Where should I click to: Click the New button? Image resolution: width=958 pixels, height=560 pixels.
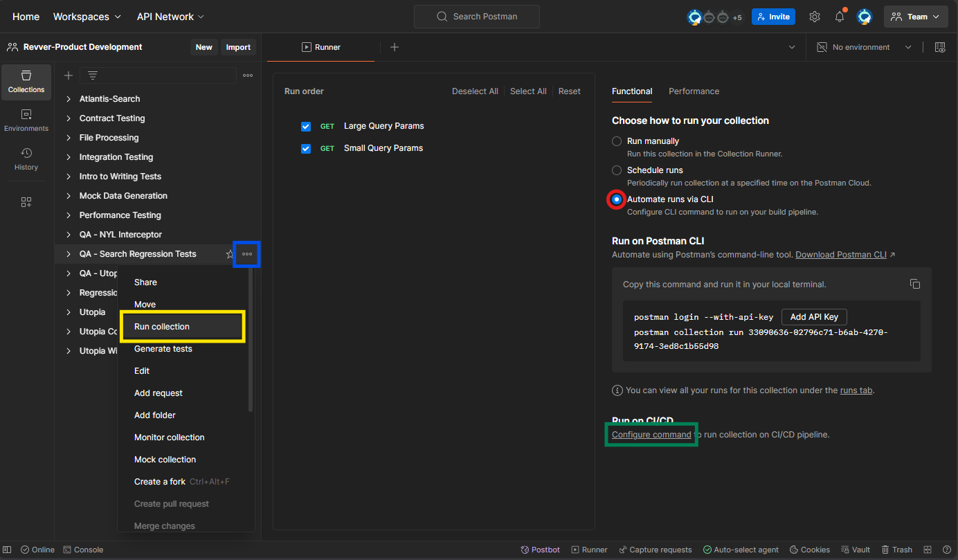pos(204,47)
